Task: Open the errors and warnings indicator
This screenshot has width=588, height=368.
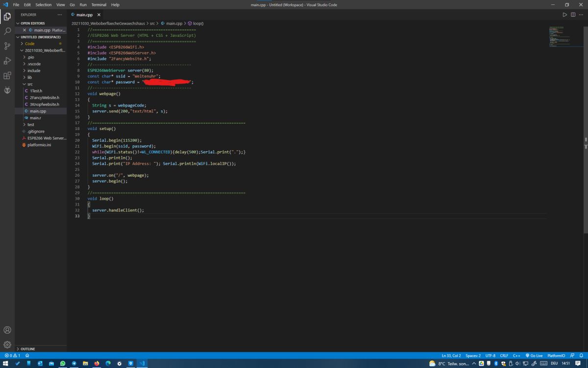Action: click(x=12, y=355)
